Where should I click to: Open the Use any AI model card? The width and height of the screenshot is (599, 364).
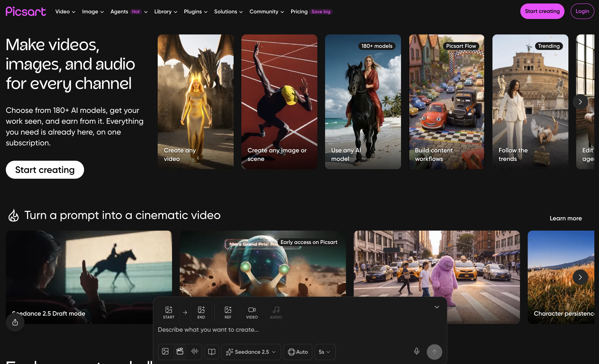coord(363,102)
